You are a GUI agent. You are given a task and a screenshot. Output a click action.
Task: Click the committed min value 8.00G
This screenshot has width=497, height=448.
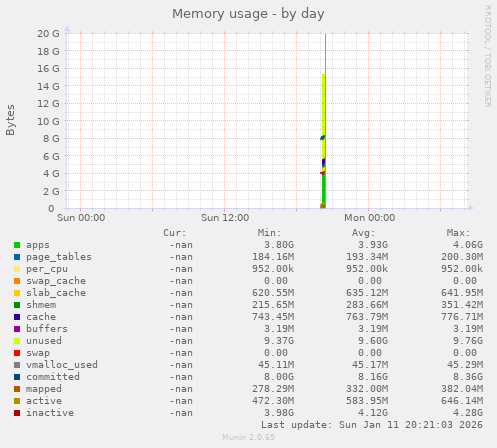[279, 377]
